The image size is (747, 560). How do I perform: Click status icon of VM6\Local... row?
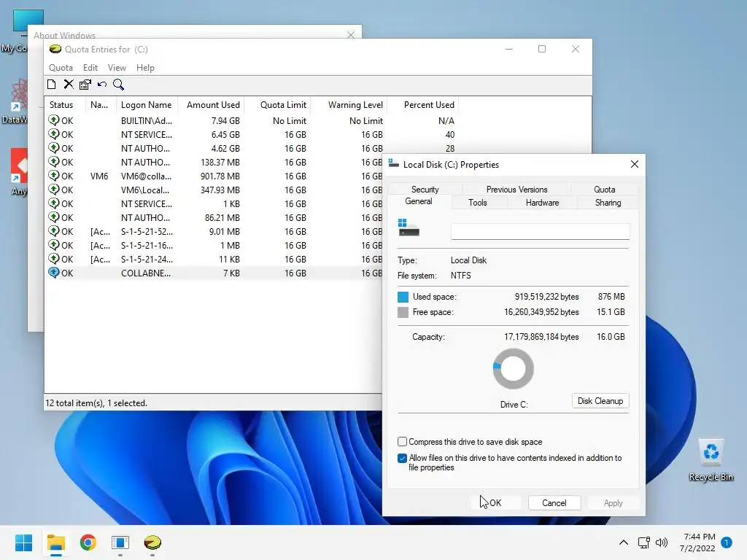click(x=54, y=190)
